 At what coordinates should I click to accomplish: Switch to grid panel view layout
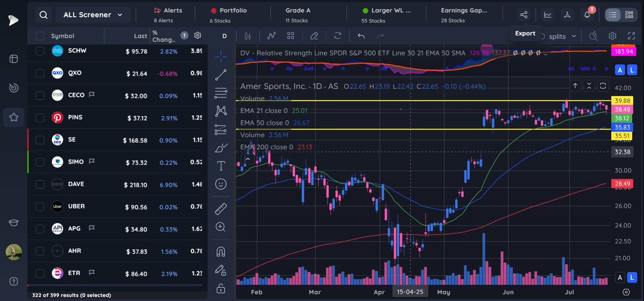(x=631, y=15)
